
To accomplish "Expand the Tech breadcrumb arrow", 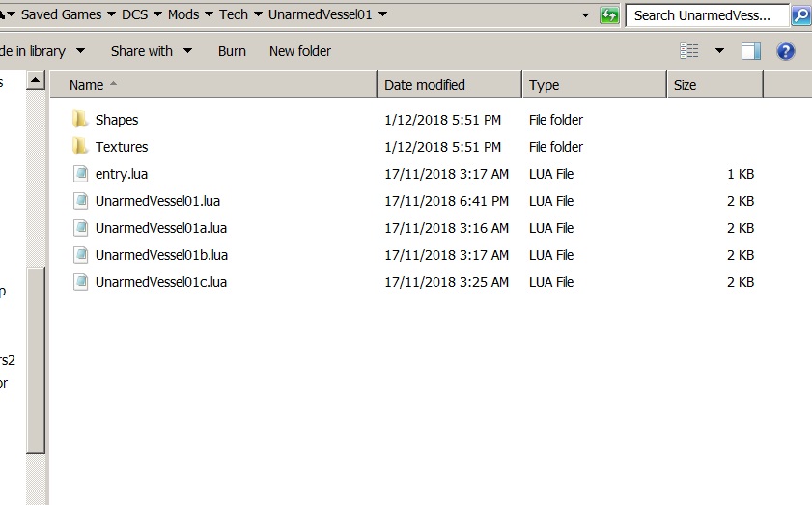I will [x=258, y=14].
